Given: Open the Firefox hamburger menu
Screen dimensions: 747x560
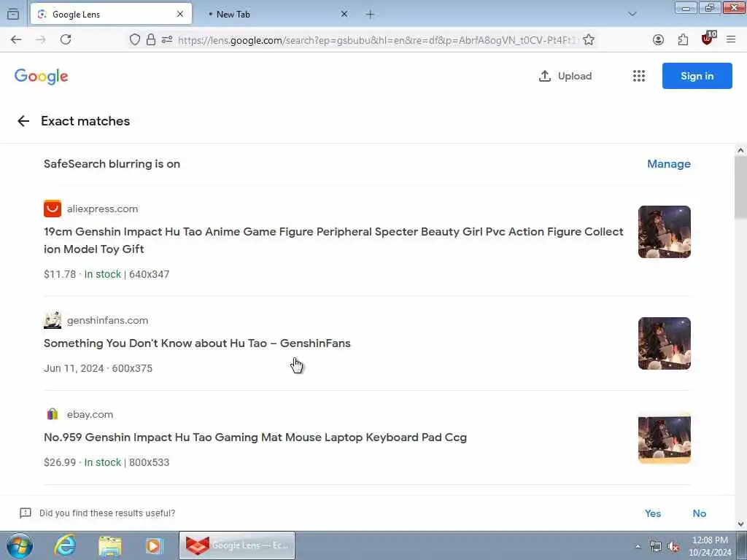Looking at the screenshot, I should pyautogui.click(x=731, y=39).
